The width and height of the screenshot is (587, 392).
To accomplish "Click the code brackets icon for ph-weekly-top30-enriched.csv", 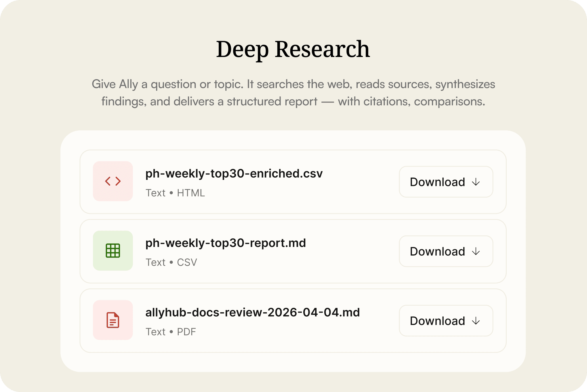I will pos(113,181).
